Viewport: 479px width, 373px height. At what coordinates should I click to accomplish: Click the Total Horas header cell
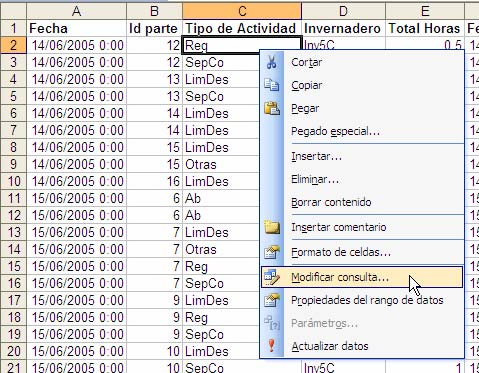[424, 28]
